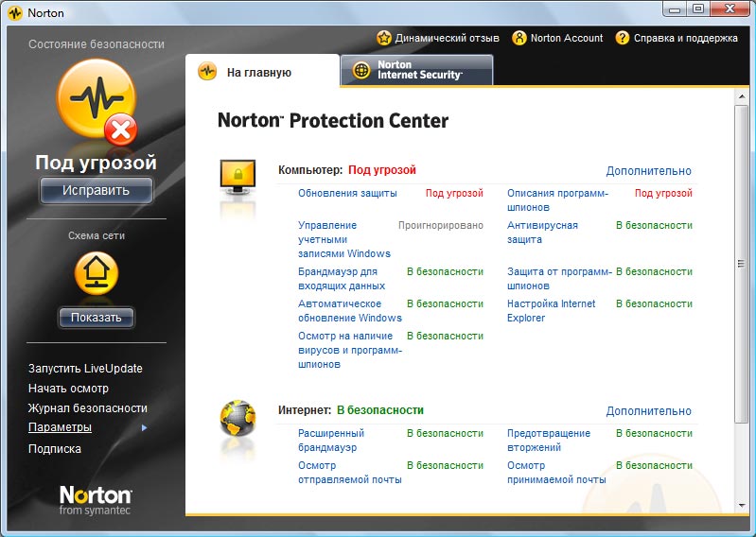Image resolution: width=756 pixels, height=537 pixels.
Task: Open Осмотр на наличие вирусов item
Action: (349, 350)
